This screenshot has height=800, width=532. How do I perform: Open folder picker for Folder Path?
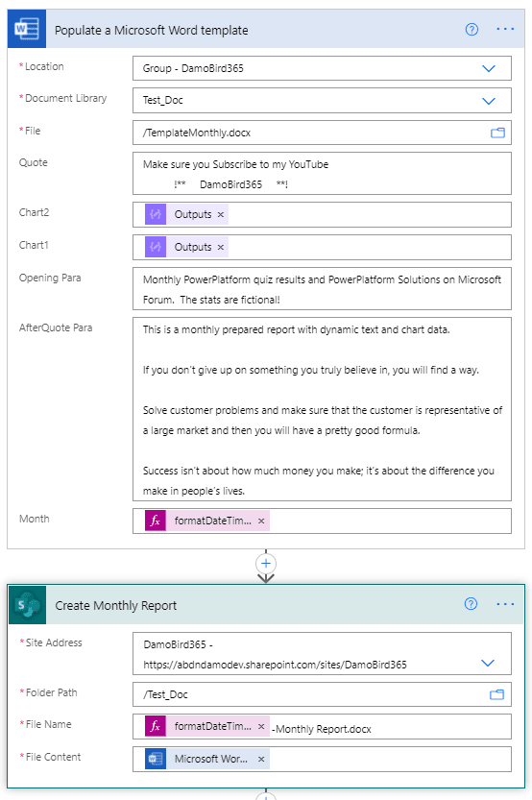pyautogui.click(x=496, y=695)
